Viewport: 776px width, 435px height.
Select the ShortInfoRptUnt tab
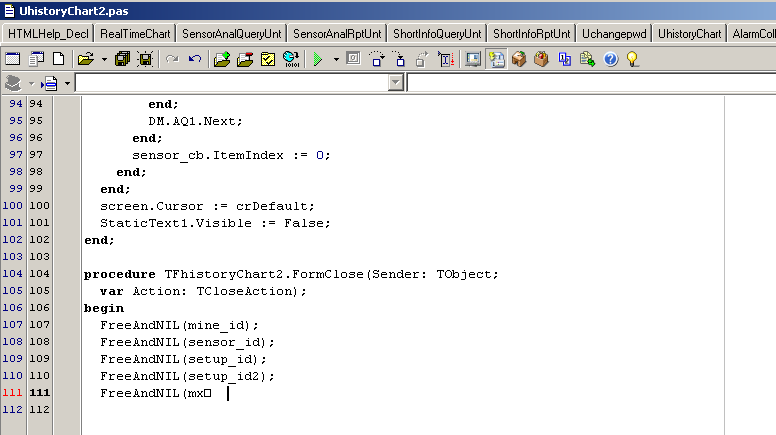point(532,33)
